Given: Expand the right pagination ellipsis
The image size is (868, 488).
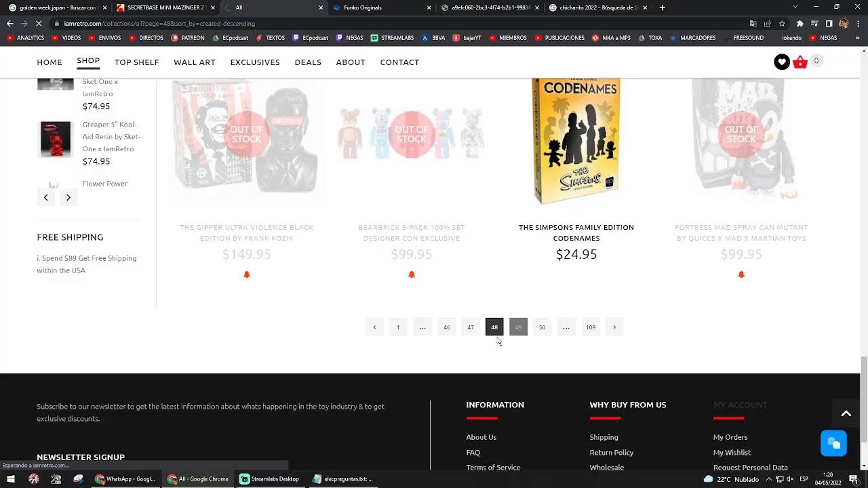Looking at the screenshot, I should click(566, 327).
